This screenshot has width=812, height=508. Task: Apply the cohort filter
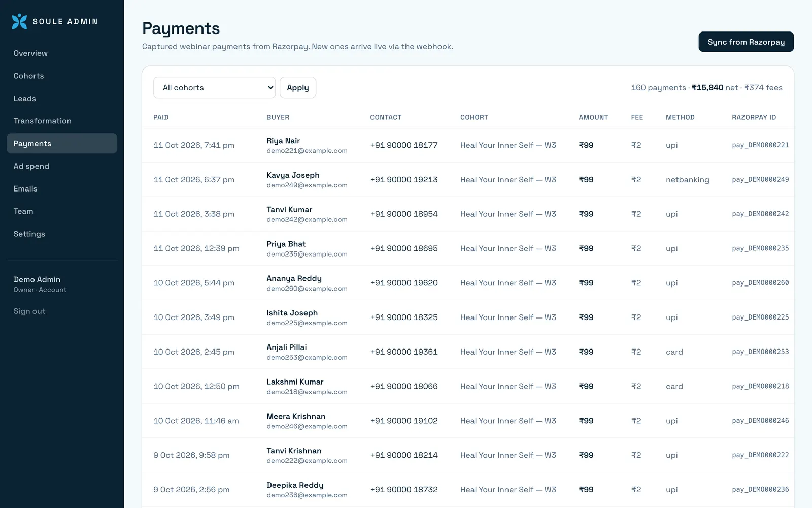click(298, 87)
